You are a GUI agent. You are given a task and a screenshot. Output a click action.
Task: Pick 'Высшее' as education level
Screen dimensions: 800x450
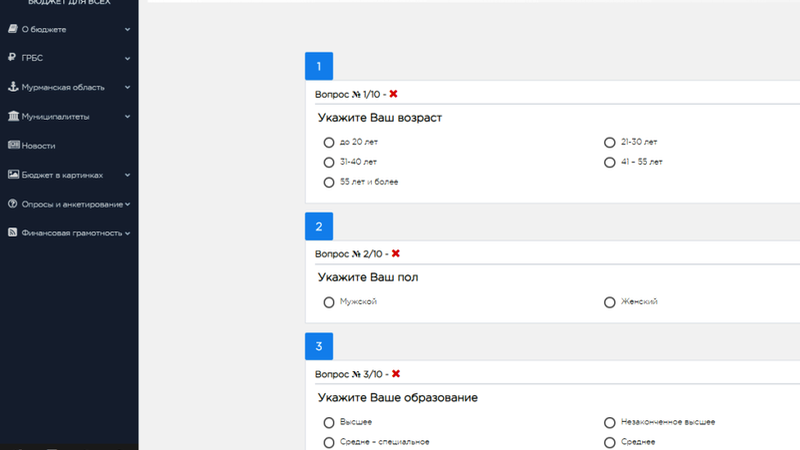[x=329, y=422]
